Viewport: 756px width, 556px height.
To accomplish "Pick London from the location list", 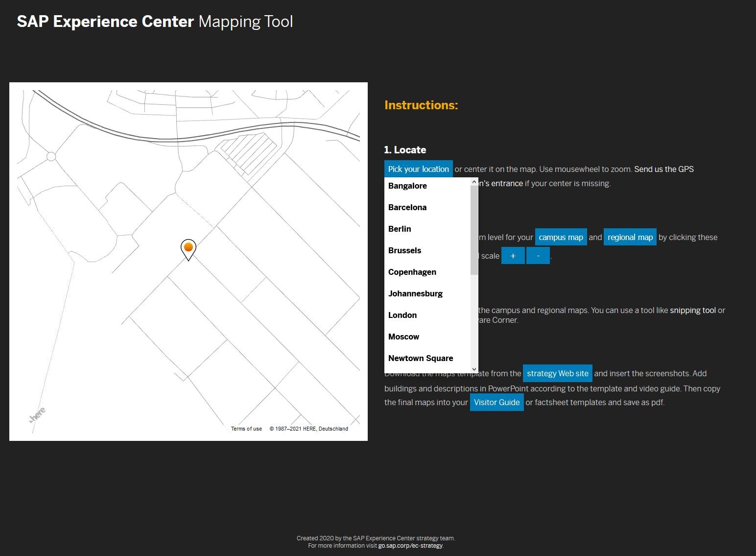I will click(x=427, y=315).
